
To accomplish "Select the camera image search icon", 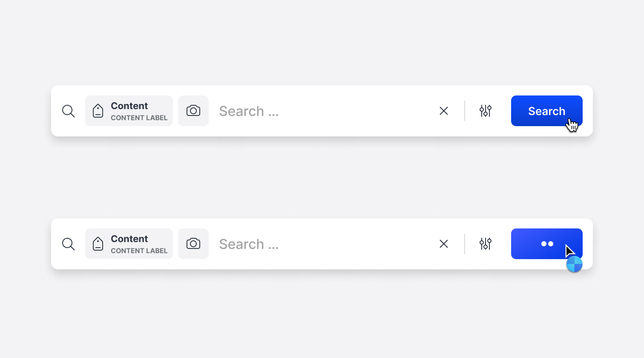I will 193,111.
